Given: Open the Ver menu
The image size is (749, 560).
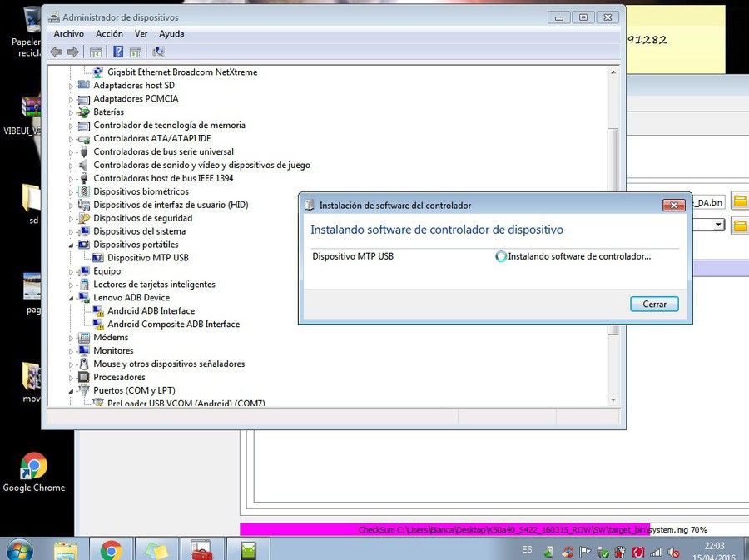Looking at the screenshot, I should [141, 34].
